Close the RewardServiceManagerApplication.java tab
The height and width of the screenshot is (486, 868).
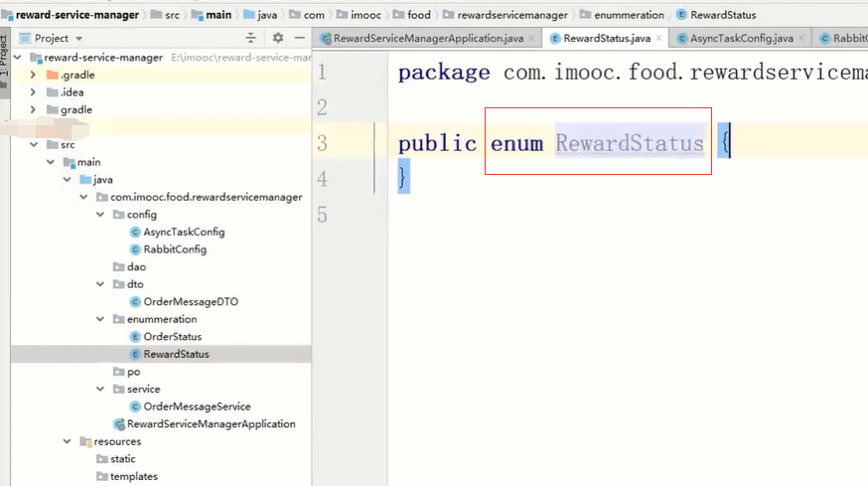pyautogui.click(x=532, y=38)
